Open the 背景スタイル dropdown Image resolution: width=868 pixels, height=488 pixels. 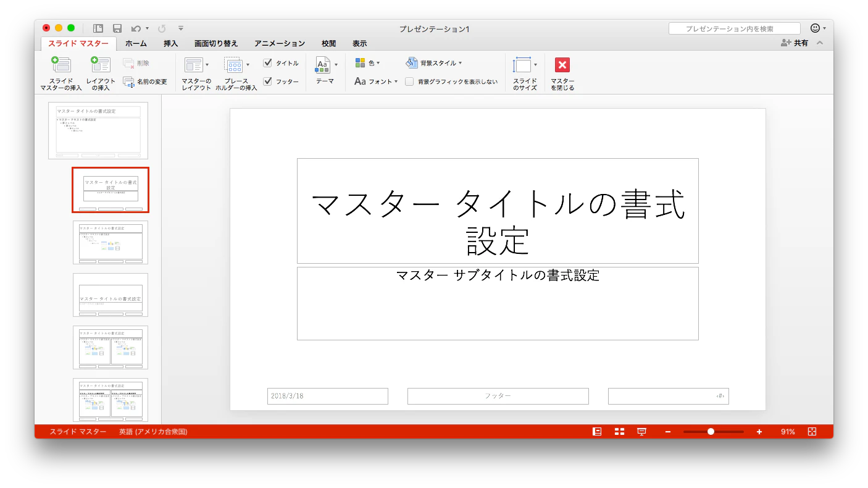[433, 63]
